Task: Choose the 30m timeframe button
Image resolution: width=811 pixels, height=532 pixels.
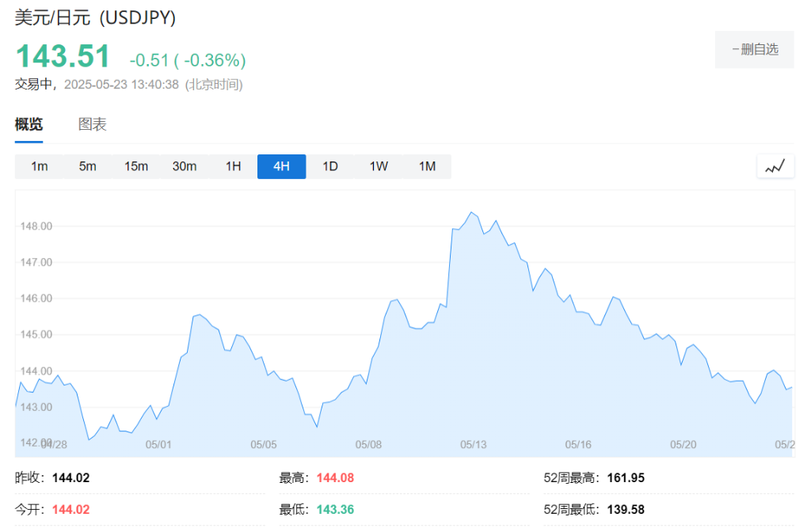Action: point(185,166)
